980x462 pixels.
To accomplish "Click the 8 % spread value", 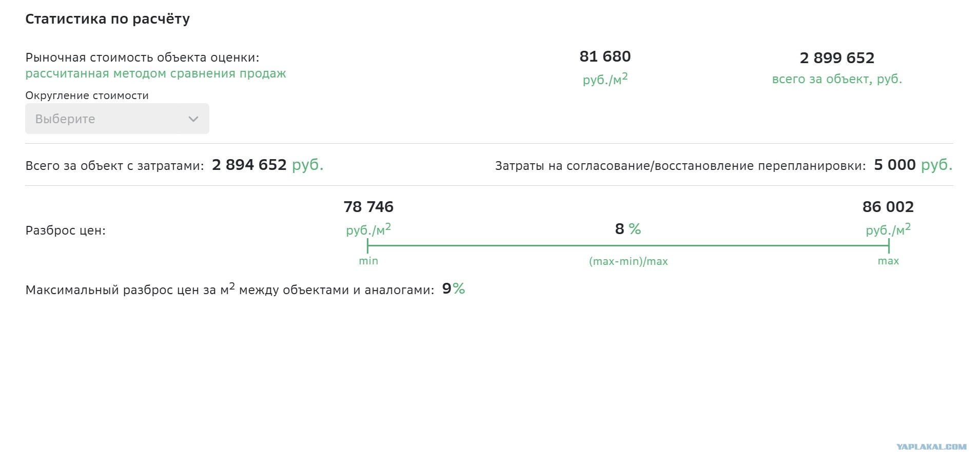I will pyautogui.click(x=628, y=229).
